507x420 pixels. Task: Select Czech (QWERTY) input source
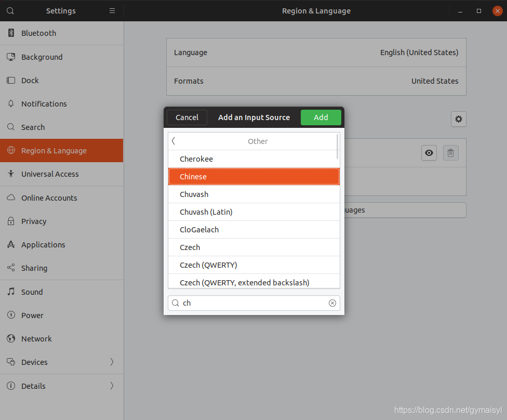(x=254, y=265)
